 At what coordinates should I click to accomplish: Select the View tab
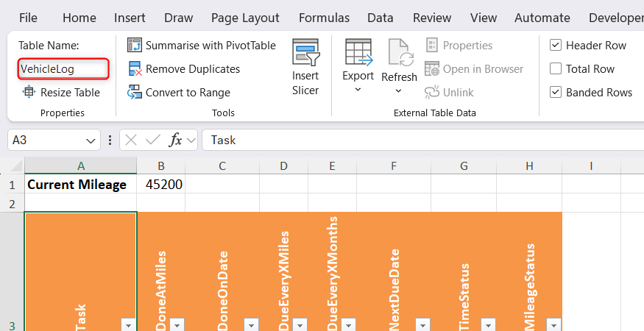(484, 18)
